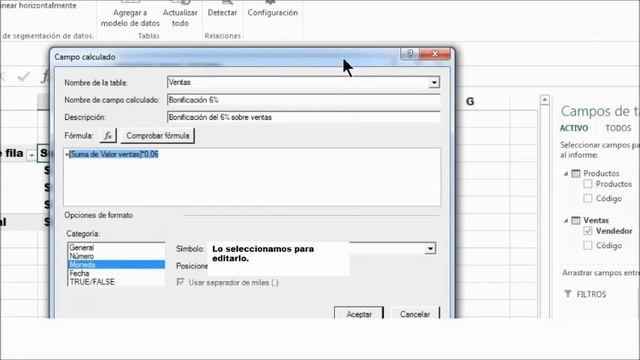The width and height of the screenshot is (640, 360).
Task: Select General in the Categoría list
Action: 116,247
